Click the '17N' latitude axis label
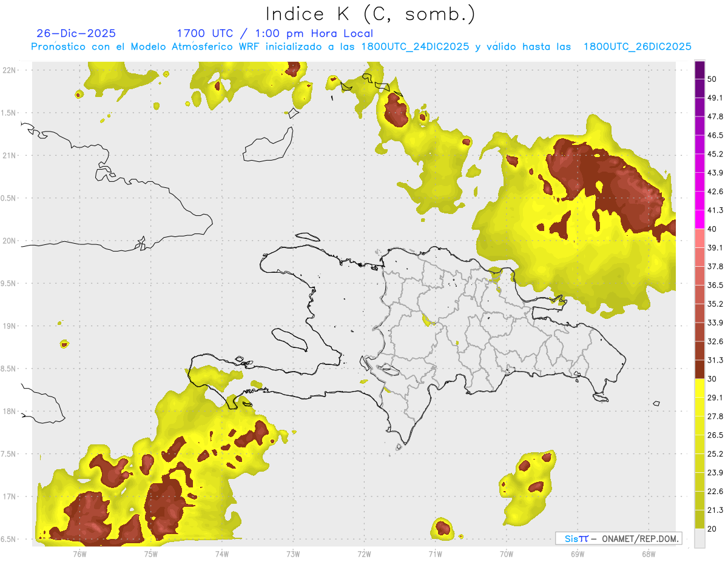This screenshot has height=562, width=728. [9, 497]
